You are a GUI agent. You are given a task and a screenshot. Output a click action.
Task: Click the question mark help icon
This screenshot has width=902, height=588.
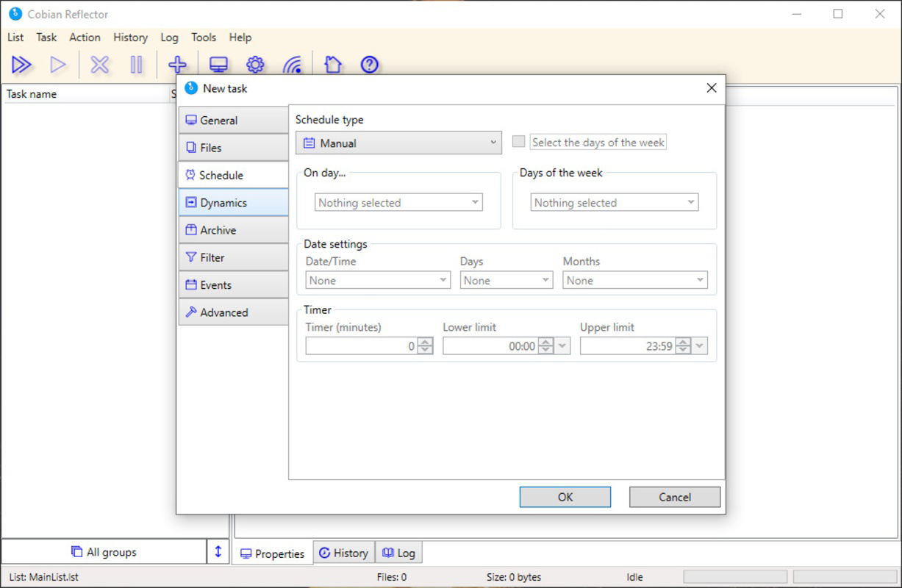pos(370,65)
